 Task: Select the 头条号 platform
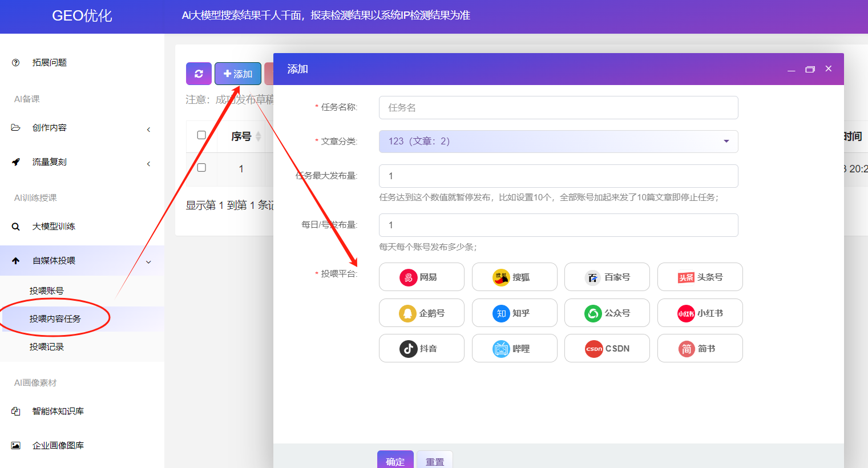[700, 277]
